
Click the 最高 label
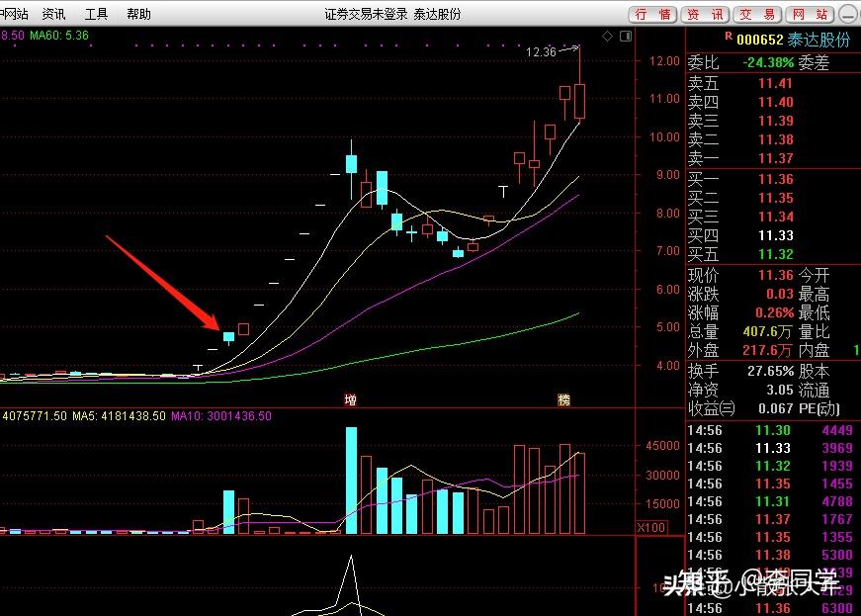click(x=814, y=294)
